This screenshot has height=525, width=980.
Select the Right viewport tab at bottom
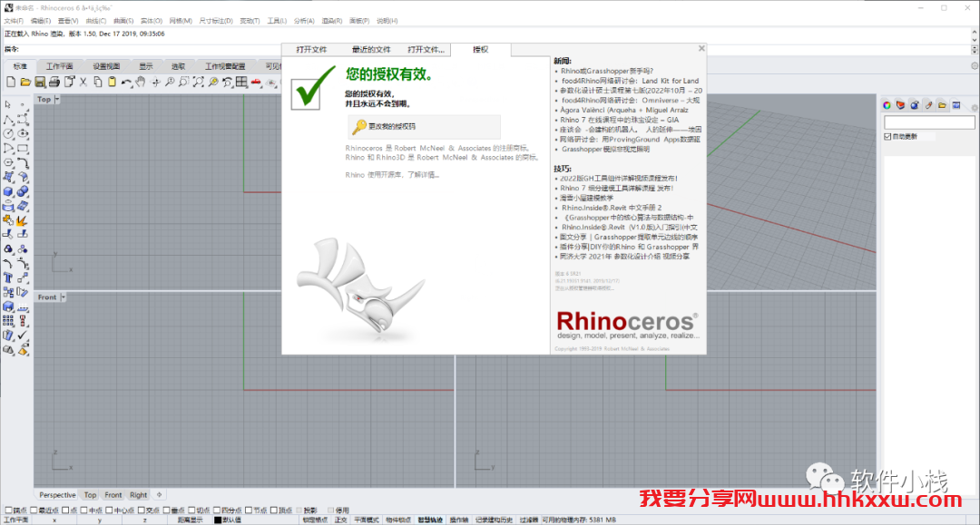point(138,495)
